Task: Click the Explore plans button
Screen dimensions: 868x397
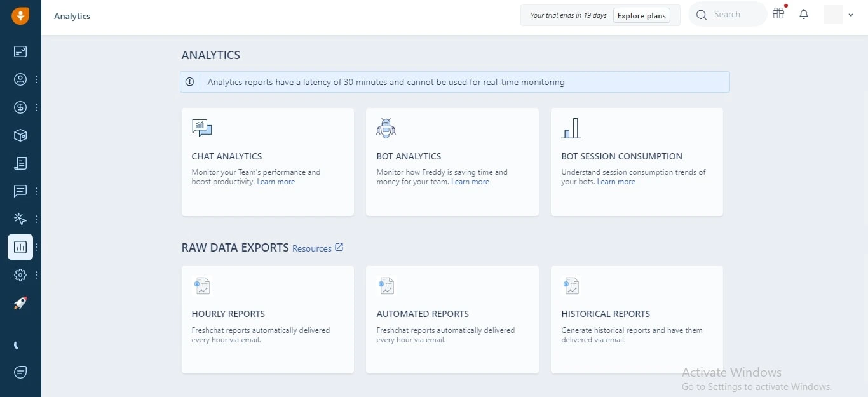Action: 642,16
